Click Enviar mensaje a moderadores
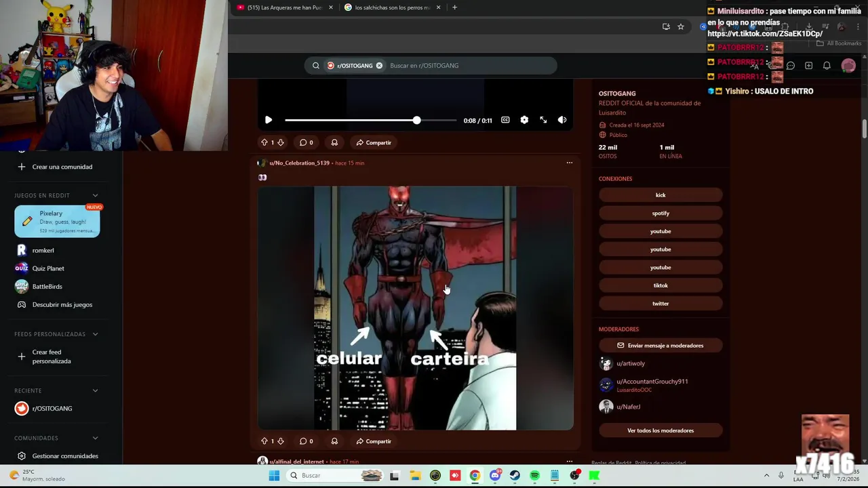Screen dimensions: 868x488 click(x=660, y=346)
